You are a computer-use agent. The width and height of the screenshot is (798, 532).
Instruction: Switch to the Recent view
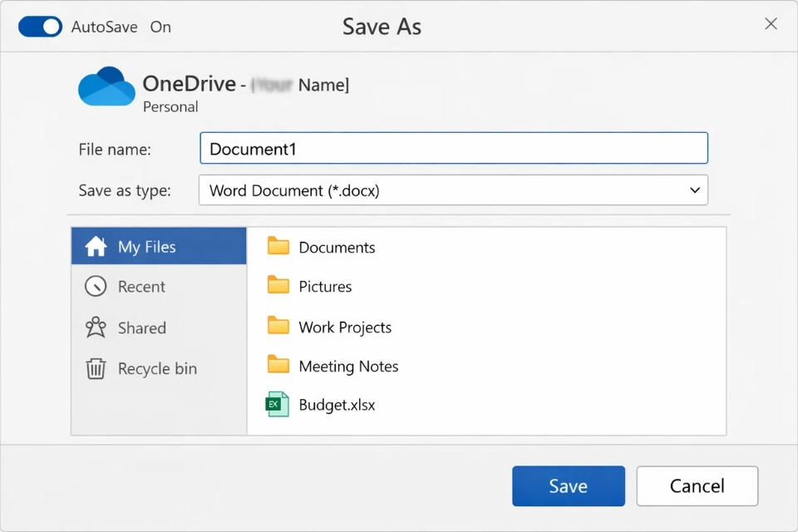click(x=141, y=286)
